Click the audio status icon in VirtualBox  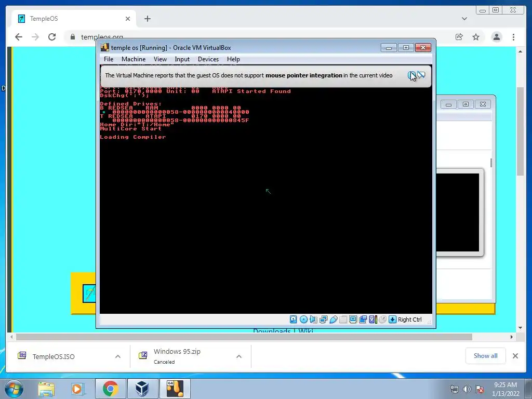coord(313,320)
